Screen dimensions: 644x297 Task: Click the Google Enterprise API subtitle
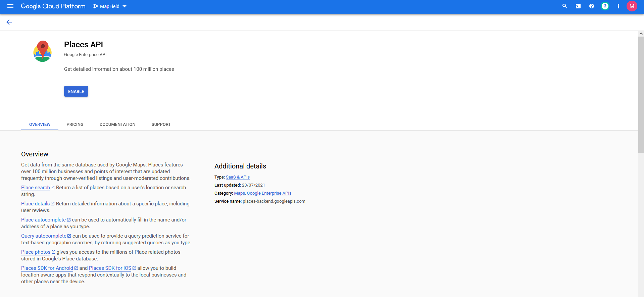(85, 55)
